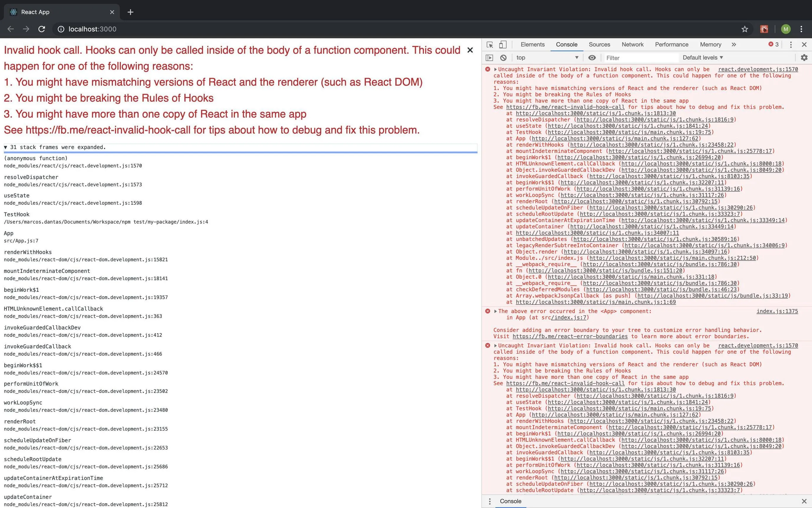Dismiss the error overlay with the X

[470, 50]
